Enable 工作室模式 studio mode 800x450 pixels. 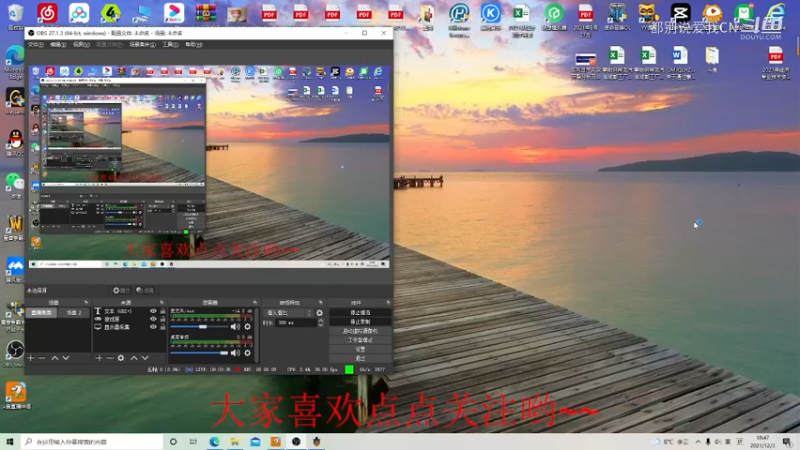pos(360,340)
